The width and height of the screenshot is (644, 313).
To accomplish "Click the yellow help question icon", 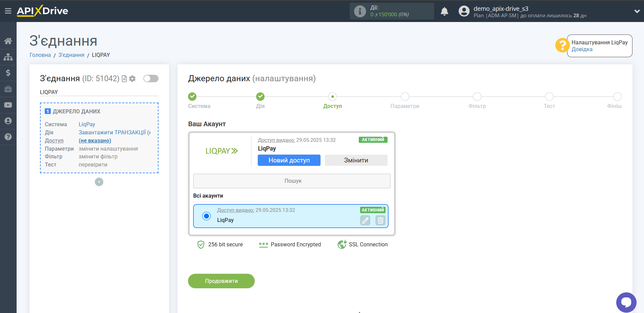I will point(562,45).
